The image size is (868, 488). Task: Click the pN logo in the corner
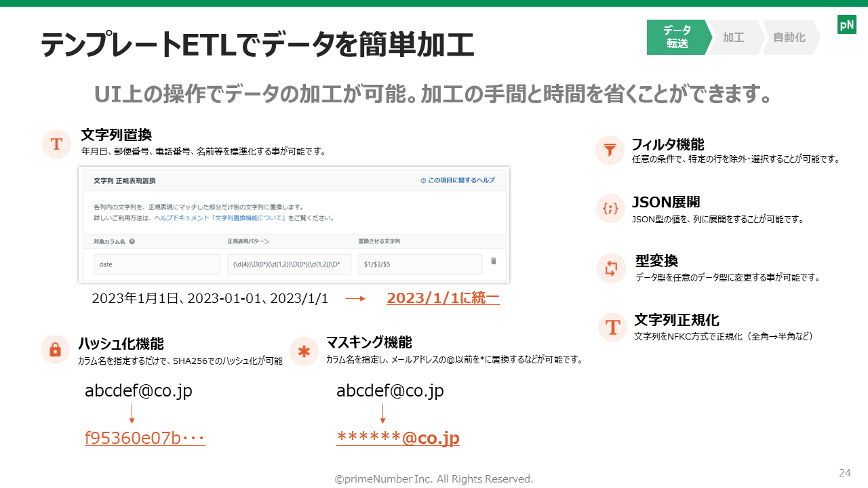(846, 25)
